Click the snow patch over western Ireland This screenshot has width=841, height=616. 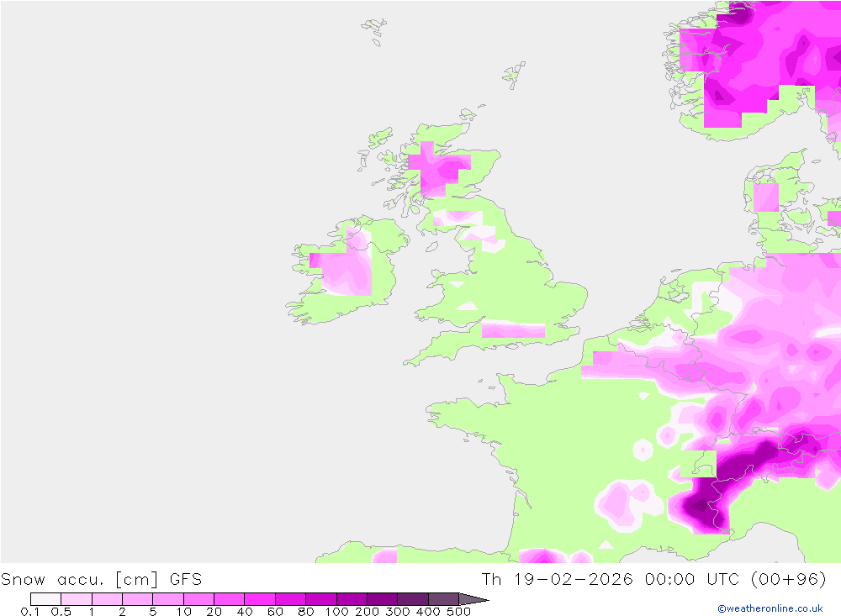(341, 261)
